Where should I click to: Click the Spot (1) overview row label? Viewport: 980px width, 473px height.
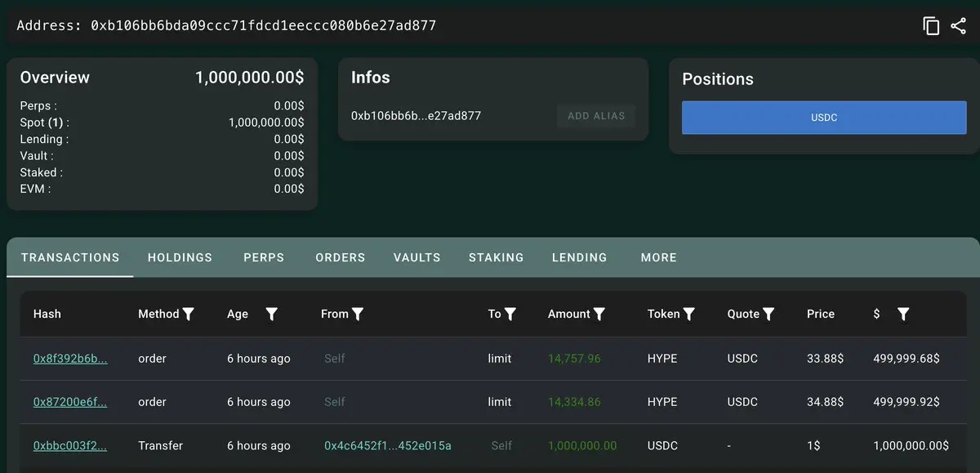pos(45,123)
